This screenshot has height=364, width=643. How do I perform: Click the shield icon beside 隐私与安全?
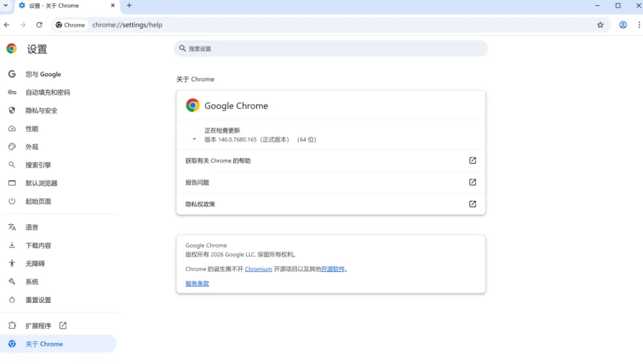coord(12,111)
